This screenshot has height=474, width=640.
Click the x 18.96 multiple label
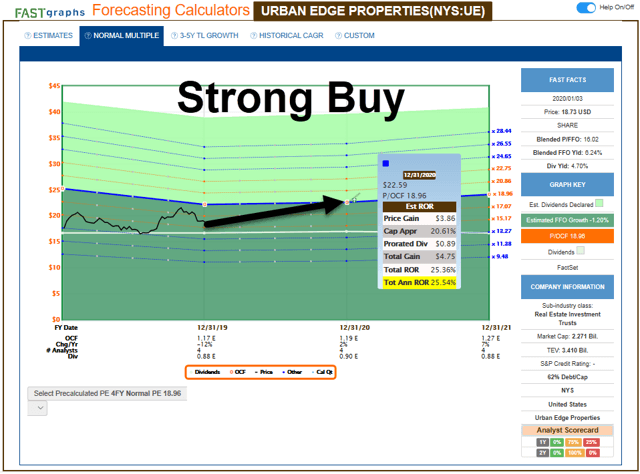[x=502, y=194]
